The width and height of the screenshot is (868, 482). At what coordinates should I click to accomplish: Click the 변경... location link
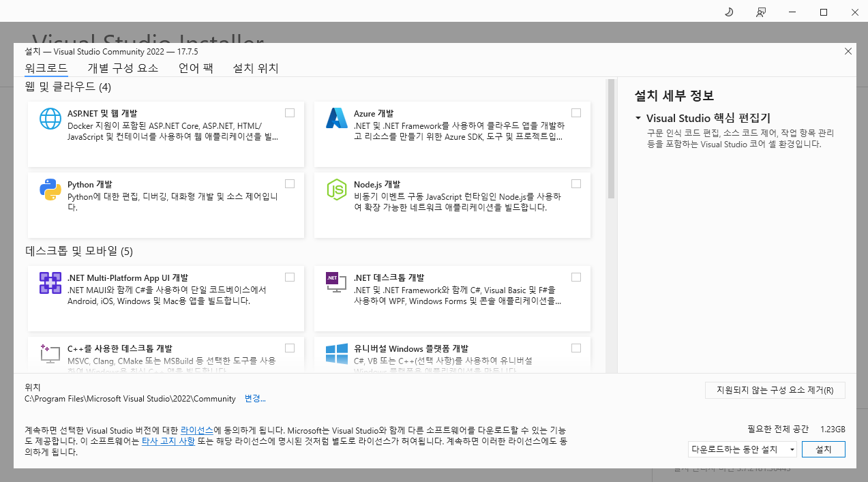(255, 399)
